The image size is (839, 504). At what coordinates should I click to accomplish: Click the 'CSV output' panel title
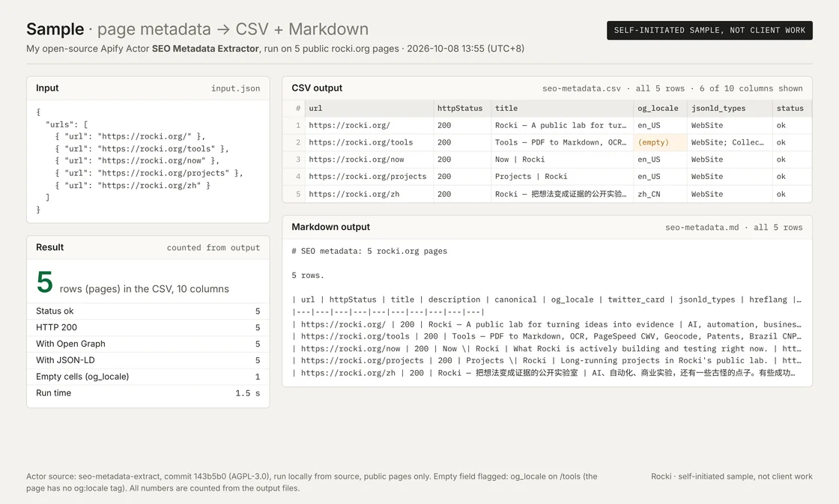pos(317,88)
